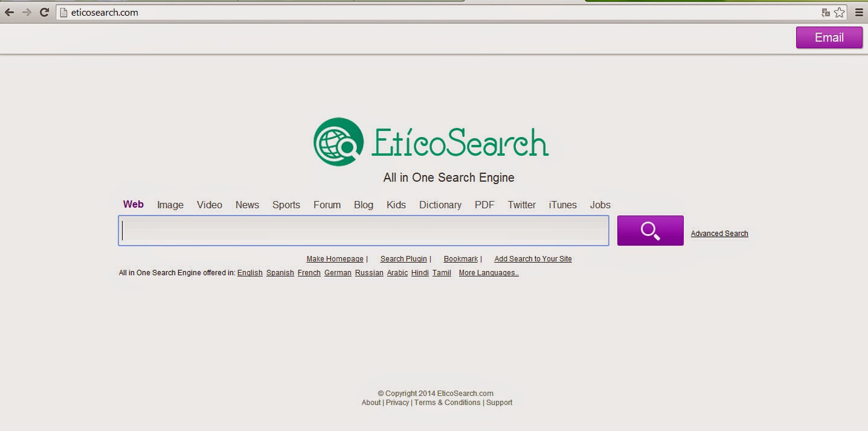Screen dimensions: 868x431
Task: Click Add Search to Your Site
Action: coord(533,259)
